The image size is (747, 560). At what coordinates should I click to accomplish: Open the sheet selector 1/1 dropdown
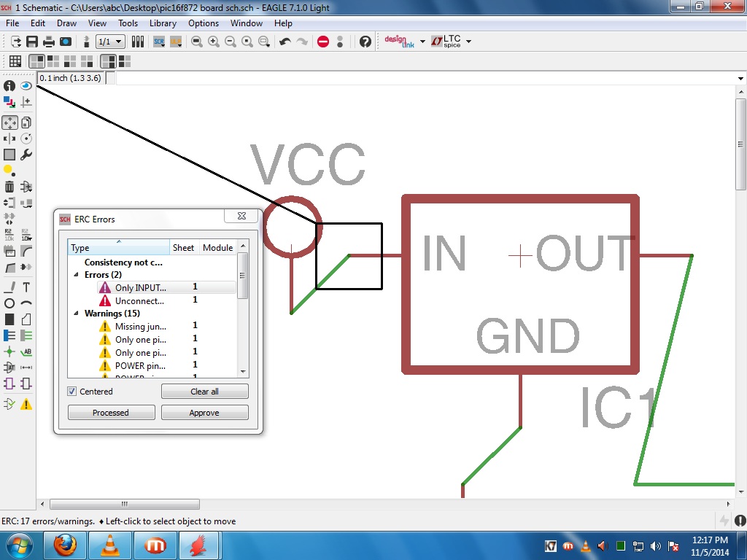110,42
